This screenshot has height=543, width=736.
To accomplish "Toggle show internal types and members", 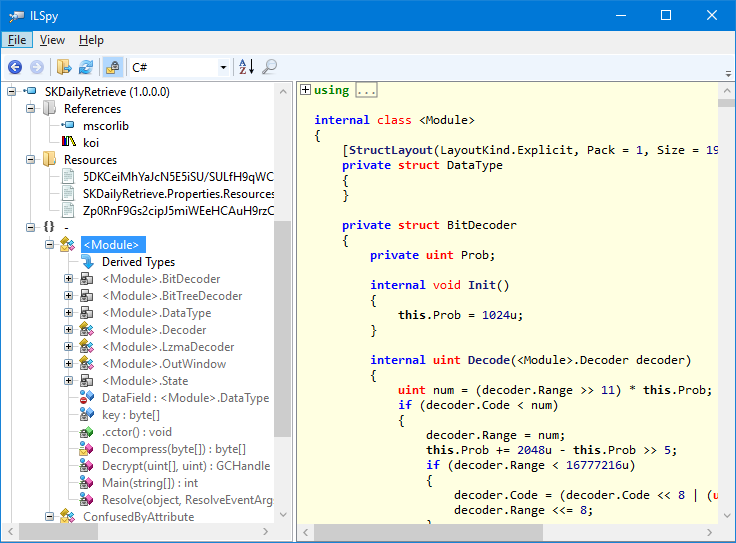I will point(113,67).
